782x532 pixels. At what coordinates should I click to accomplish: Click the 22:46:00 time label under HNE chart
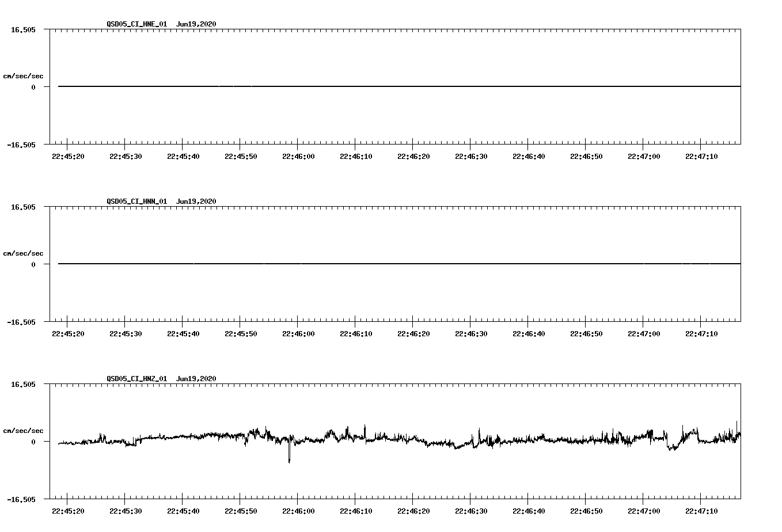click(x=298, y=157)
